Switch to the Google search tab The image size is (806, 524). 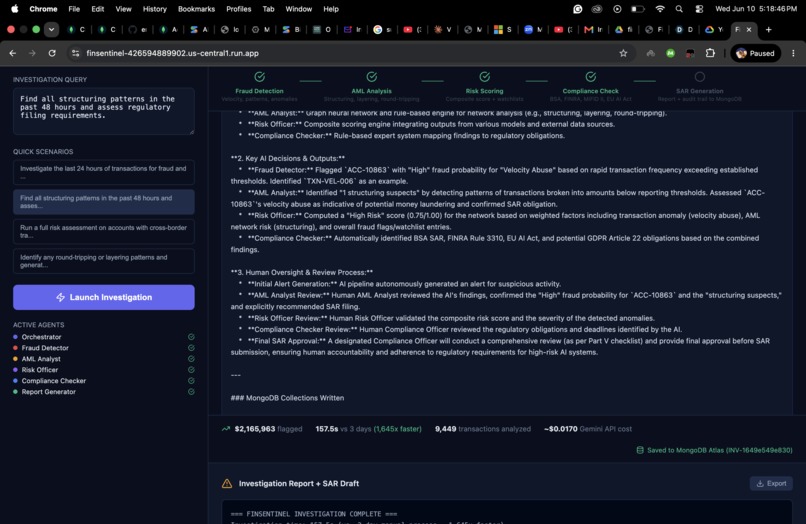(381, 29)
